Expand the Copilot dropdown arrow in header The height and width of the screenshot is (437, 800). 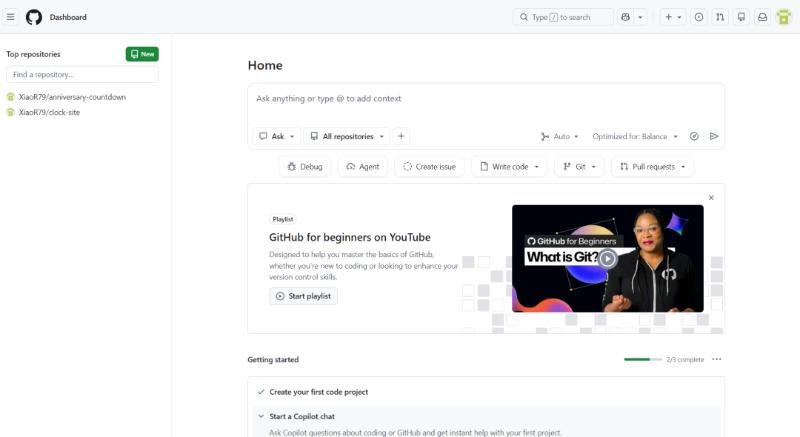(x=640, y=17)
